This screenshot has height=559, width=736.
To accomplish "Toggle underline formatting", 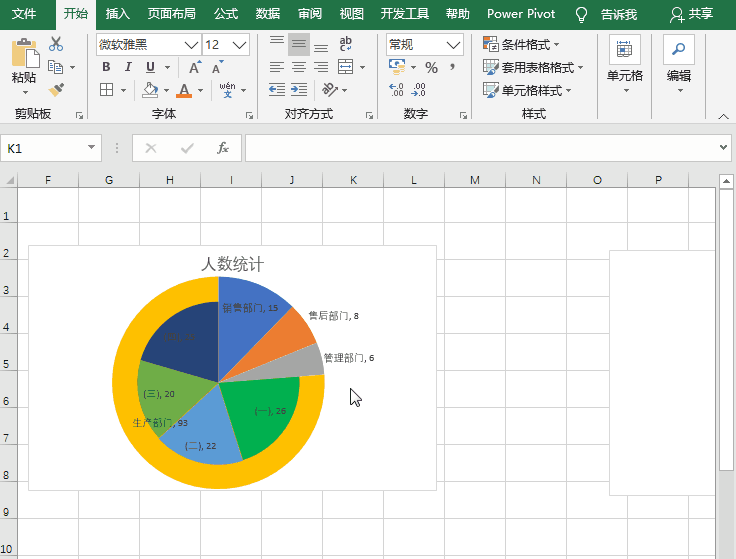I will (150, 67).
